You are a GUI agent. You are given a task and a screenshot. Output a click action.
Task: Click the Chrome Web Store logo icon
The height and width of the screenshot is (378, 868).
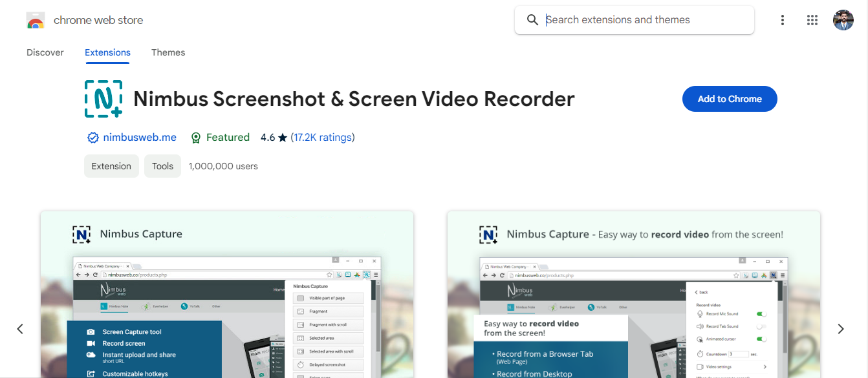35,21
